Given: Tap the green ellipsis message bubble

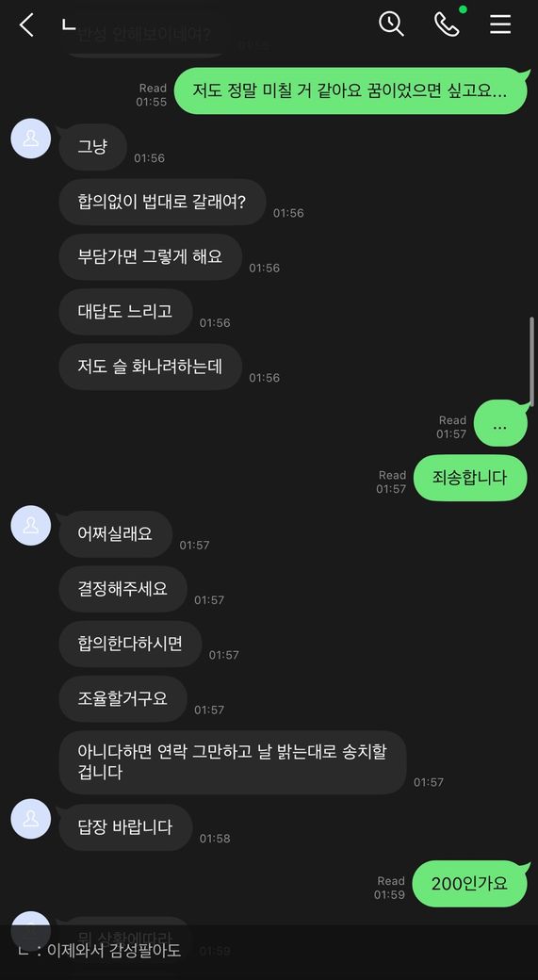Looking at the screenshot, I should (x=500, y=423).
